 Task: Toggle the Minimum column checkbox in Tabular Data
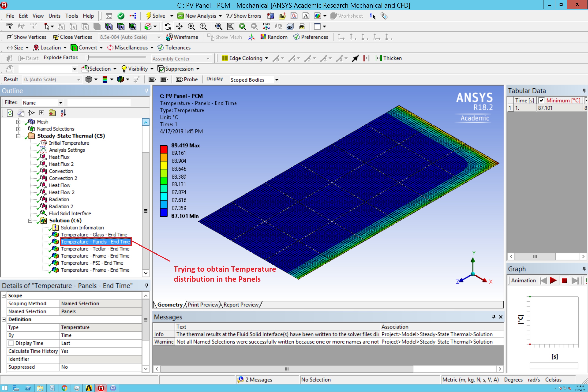(x=541, y=101)
